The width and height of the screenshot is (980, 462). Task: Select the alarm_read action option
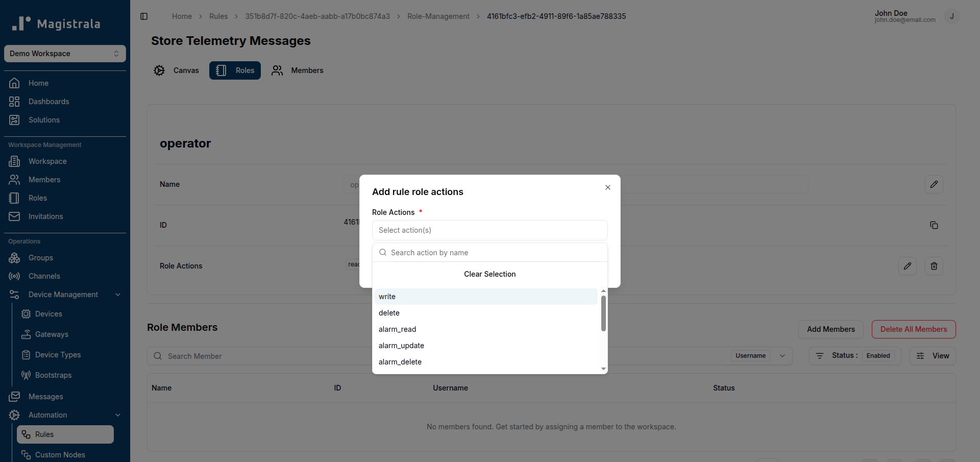[486, 329]
